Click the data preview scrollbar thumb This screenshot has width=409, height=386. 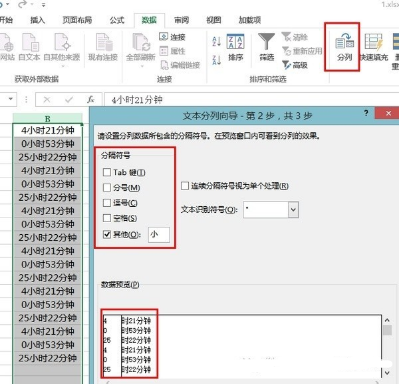pyautogui.click(x=387, y=330)
